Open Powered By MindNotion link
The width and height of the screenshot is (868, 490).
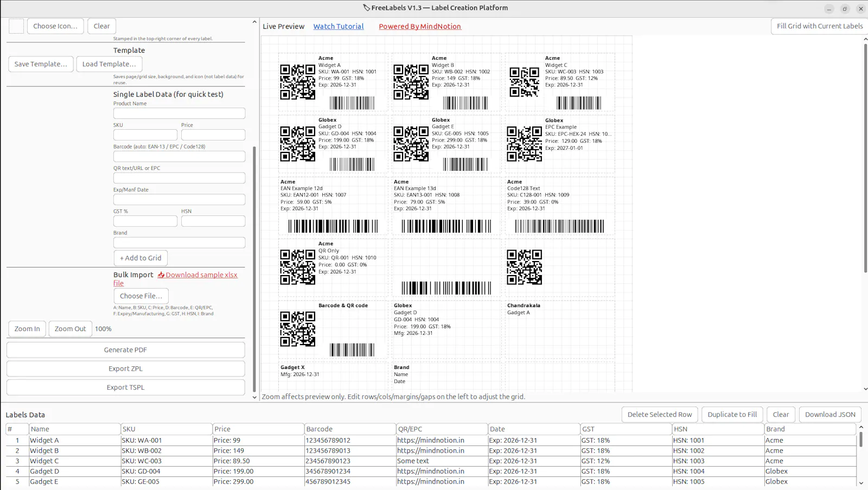[420, 26]
